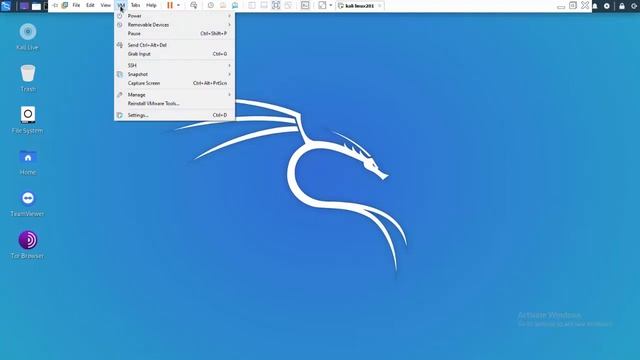
Task: Open Settings from the VM menu
Action: pyautogui.click(x=174, y=115)
